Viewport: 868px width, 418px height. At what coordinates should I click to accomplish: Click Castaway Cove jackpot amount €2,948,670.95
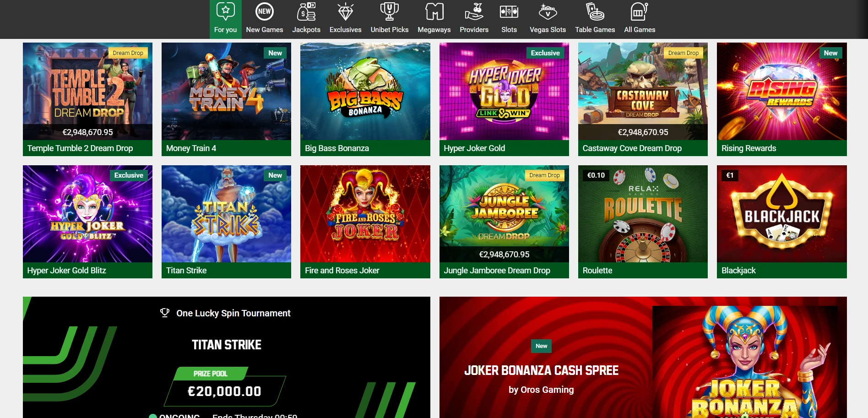pyautogui.click(x=643, y=132)
